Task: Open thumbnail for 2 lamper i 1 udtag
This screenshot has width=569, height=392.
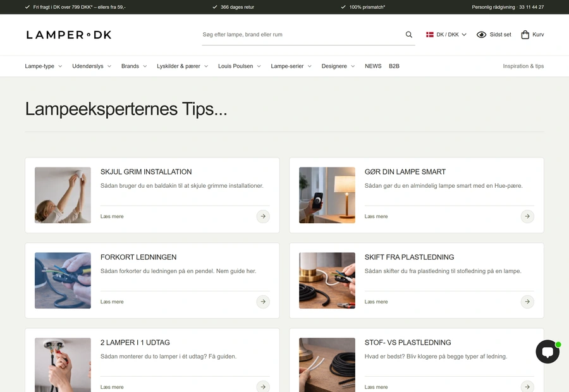Action: 63,365
